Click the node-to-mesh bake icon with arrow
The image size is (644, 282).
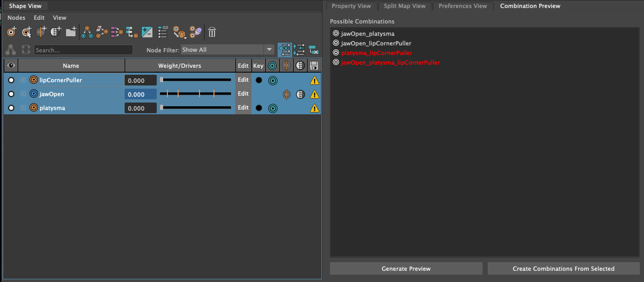click(179, 33)
